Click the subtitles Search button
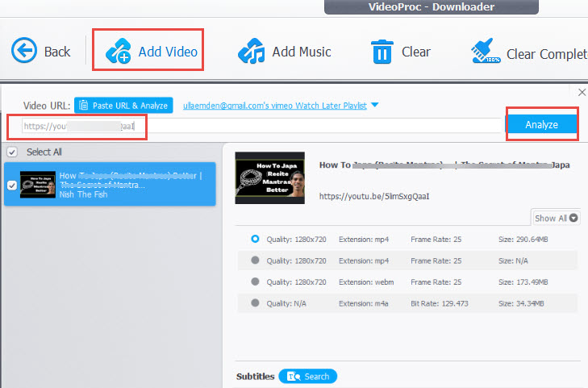This screenshot has height=388, width=588. (x=308, y=377)
